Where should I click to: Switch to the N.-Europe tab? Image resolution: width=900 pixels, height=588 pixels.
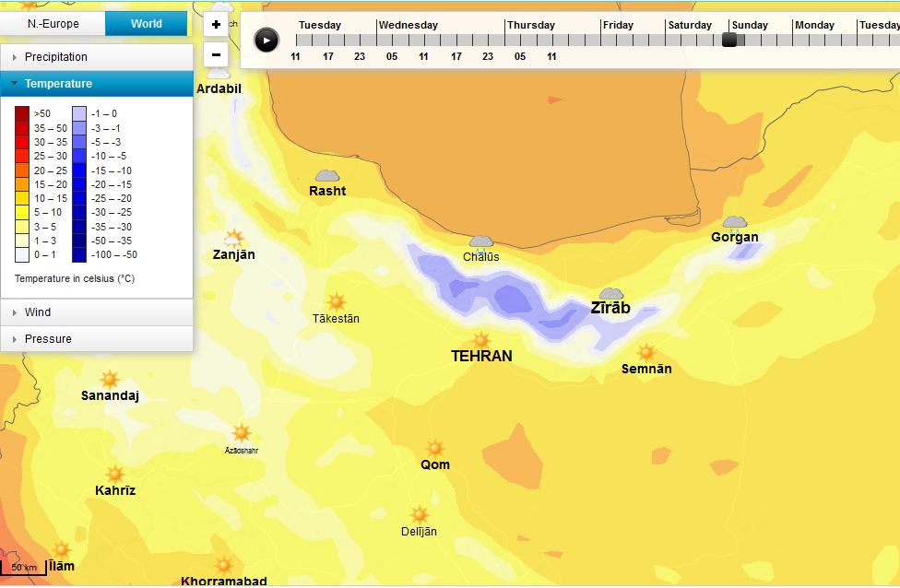pyautogui.click(x=53, y=24)
